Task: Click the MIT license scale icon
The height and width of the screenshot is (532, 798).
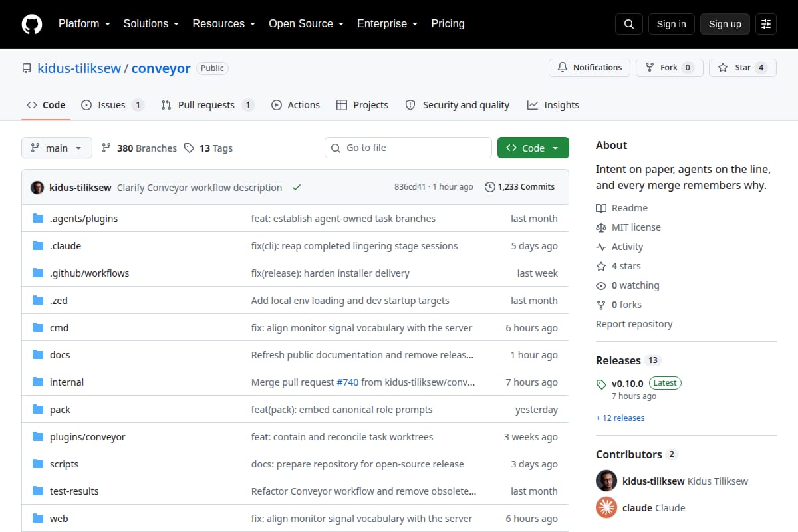Action: pos(601,227)
